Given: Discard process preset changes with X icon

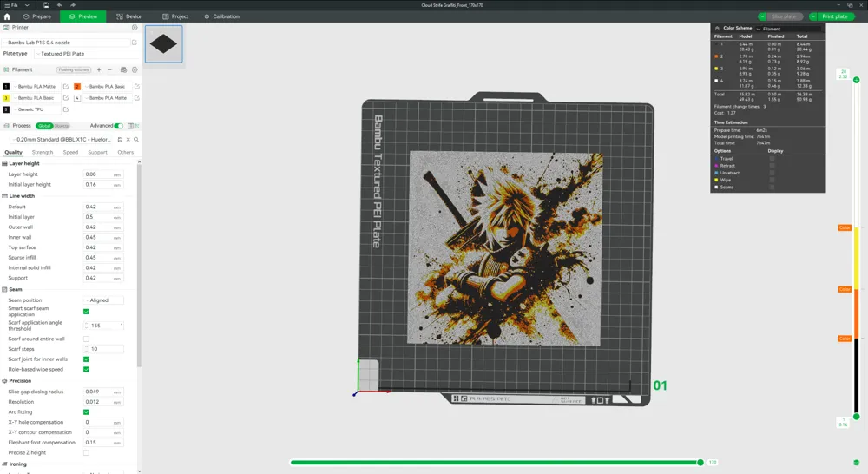Looking at the screenshot, I should [128, 140].
